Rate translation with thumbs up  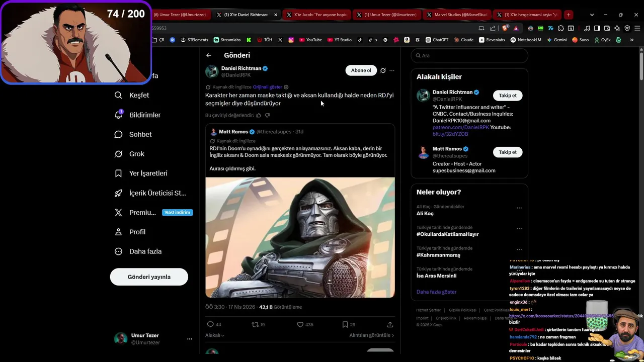(x=259, y=115)
